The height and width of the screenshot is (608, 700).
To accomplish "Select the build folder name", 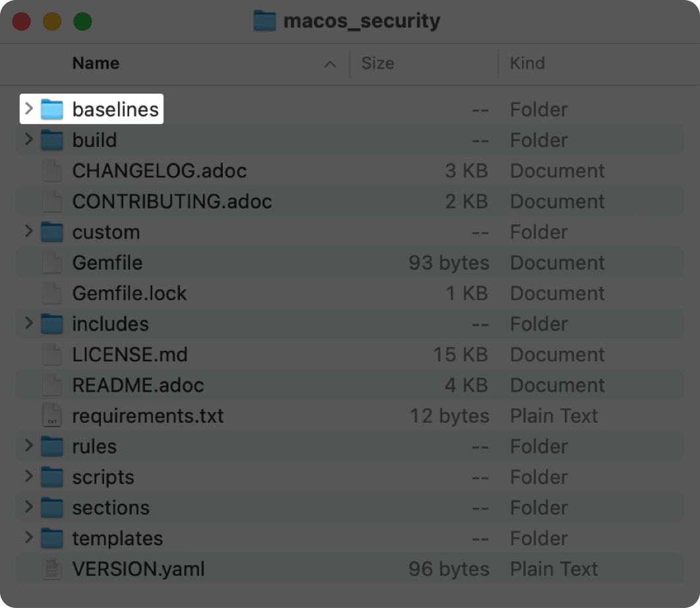I will (x=95, y=140).
